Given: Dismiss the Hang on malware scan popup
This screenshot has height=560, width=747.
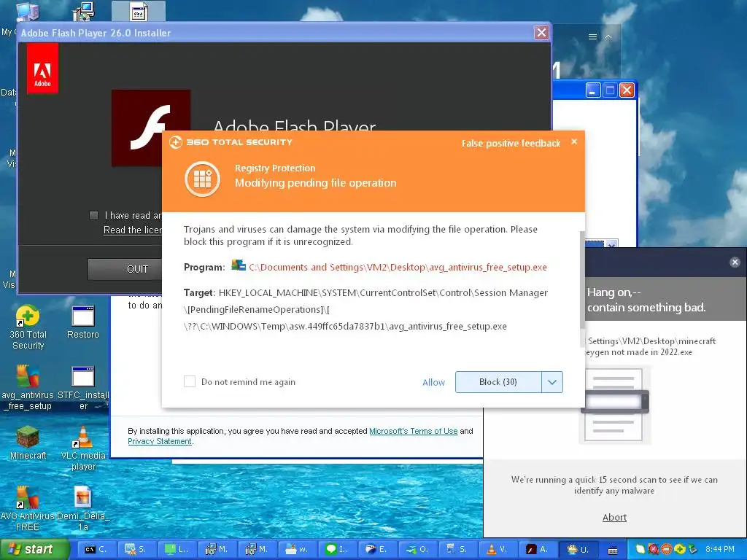Looking at the screenshot, I should [735, 262].
